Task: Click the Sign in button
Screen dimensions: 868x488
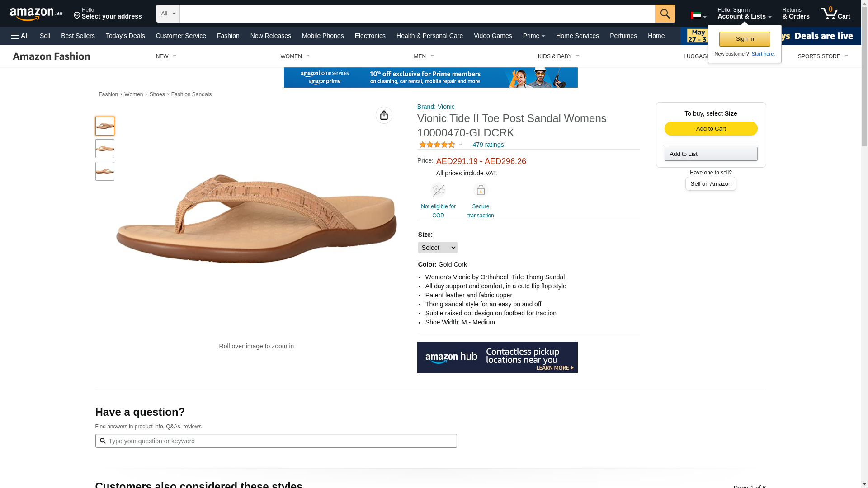Action: (744, 39)
